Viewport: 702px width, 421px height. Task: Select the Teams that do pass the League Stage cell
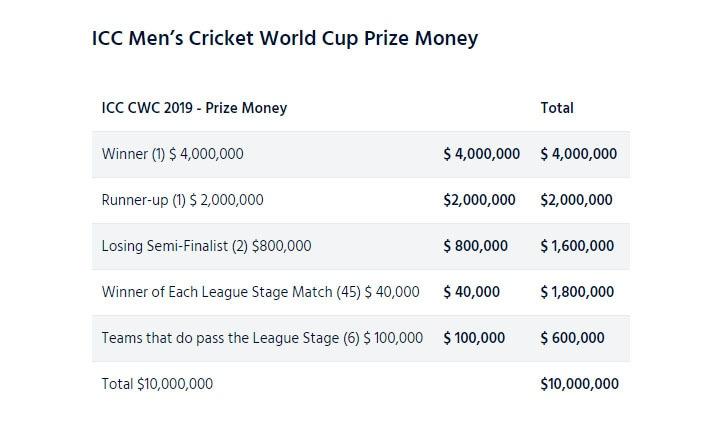point(262,338)
